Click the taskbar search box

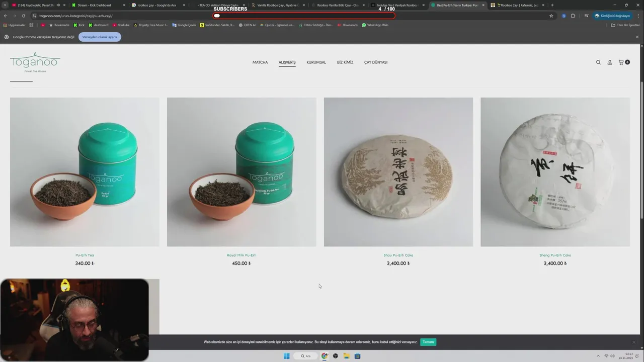306,356
